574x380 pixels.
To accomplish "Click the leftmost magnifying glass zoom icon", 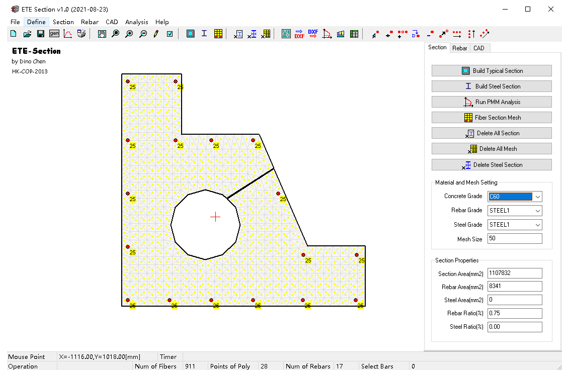I will pyautogui.click(x=115, y=34).
